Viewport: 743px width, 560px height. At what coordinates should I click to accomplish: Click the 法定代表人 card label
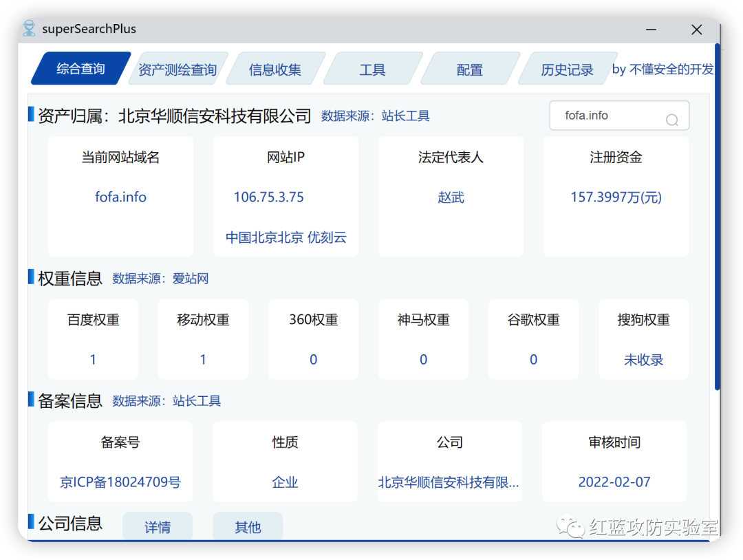click(x=451, y=158)
